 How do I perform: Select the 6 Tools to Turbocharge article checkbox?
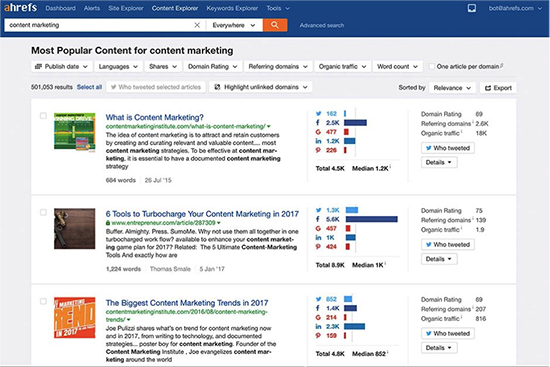[x=43, y=212]
